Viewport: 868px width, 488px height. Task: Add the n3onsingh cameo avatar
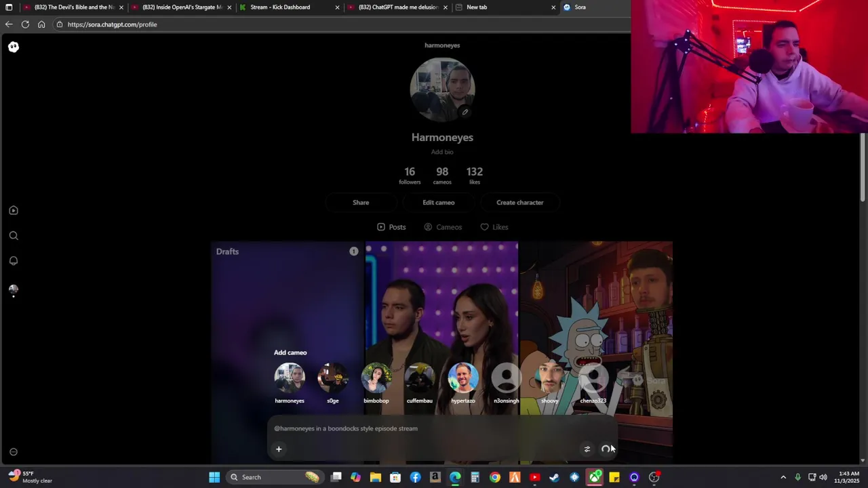pos(507,378)
